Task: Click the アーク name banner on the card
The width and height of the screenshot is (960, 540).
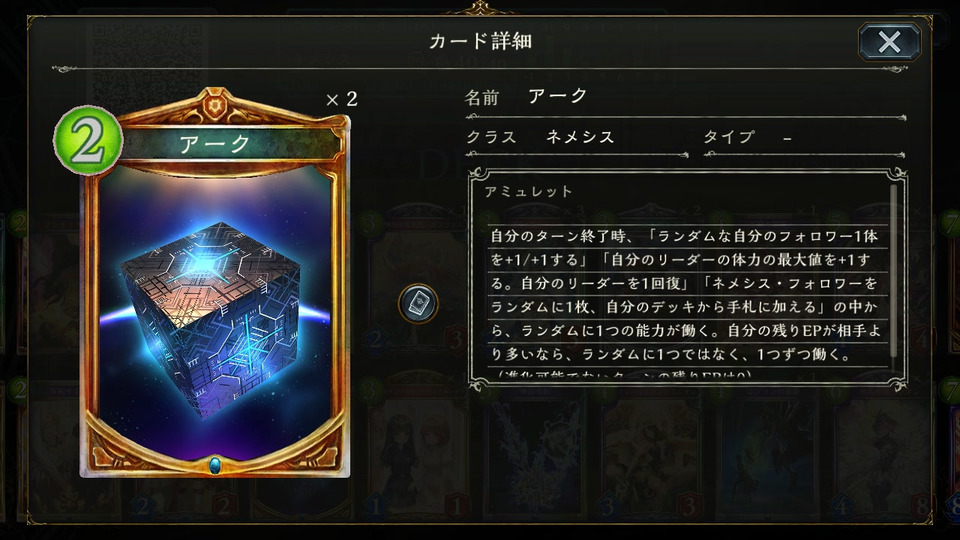Action: point(215,144)
